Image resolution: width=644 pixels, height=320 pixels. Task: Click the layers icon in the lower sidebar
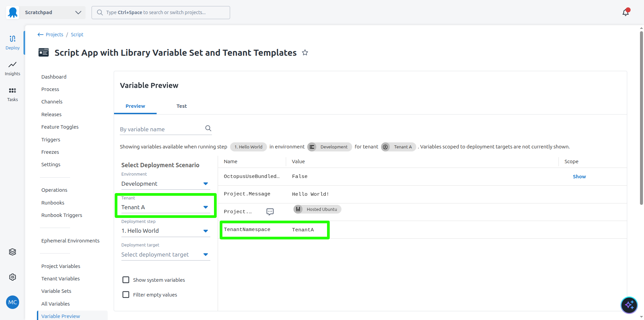click(12, 252)
